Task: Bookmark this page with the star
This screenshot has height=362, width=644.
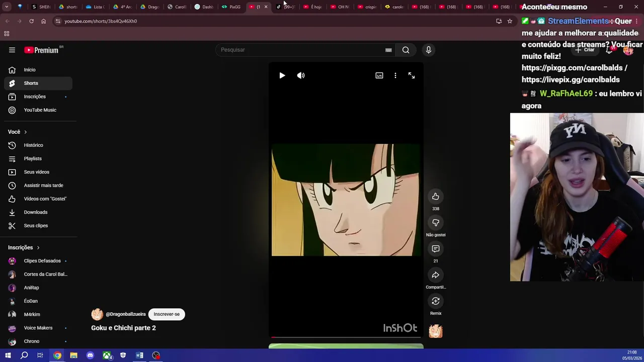Action: pos(510,21)
